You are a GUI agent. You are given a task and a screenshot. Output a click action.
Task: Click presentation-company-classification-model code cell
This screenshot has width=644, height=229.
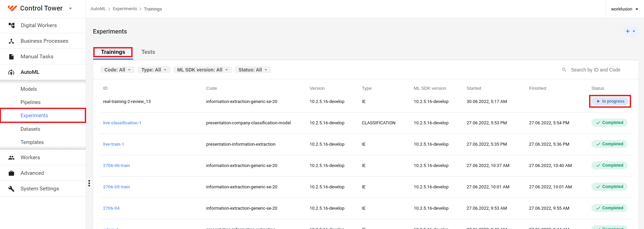coord(249,123)
